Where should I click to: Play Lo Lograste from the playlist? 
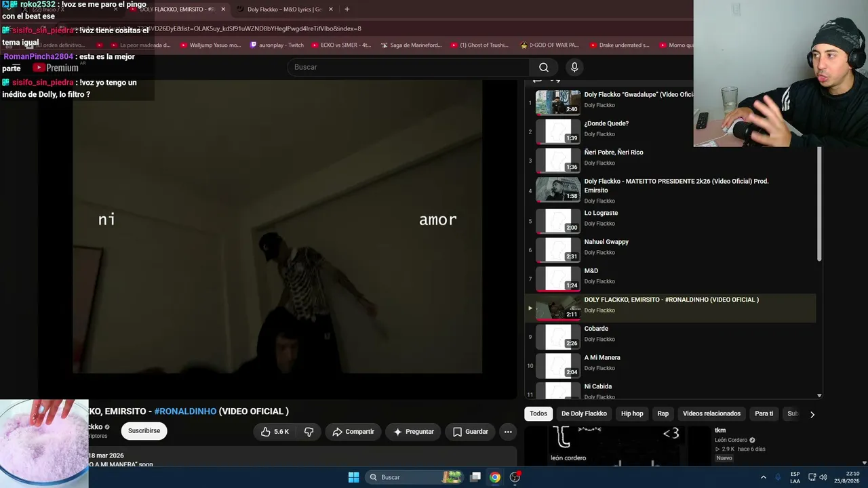point(670,221)
